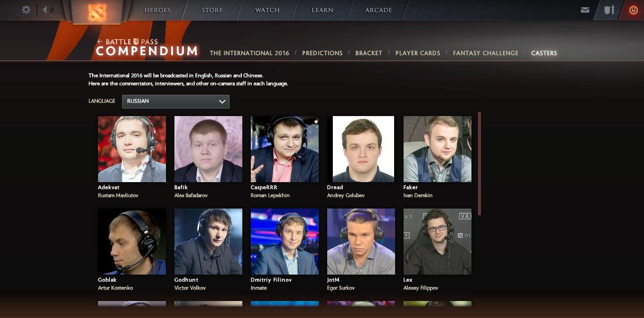Open the Heroes menu

click(157, 10)
